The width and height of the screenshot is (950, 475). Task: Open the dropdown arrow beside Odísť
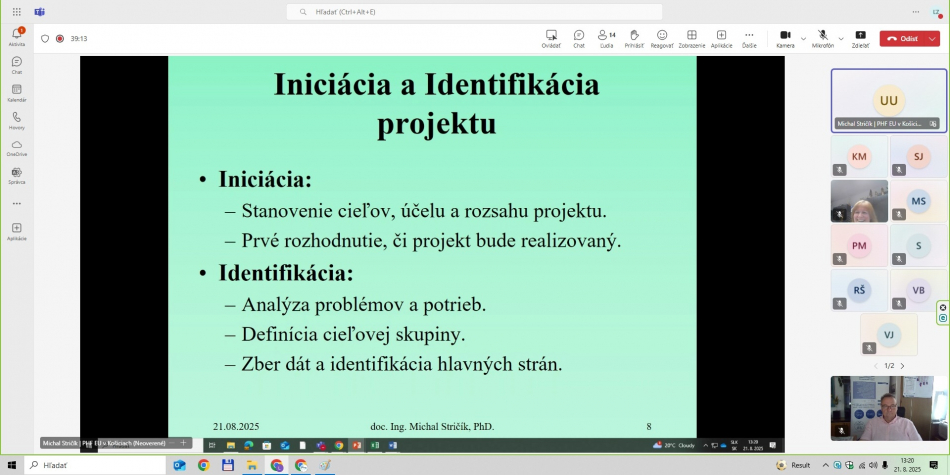click(933, 39)
